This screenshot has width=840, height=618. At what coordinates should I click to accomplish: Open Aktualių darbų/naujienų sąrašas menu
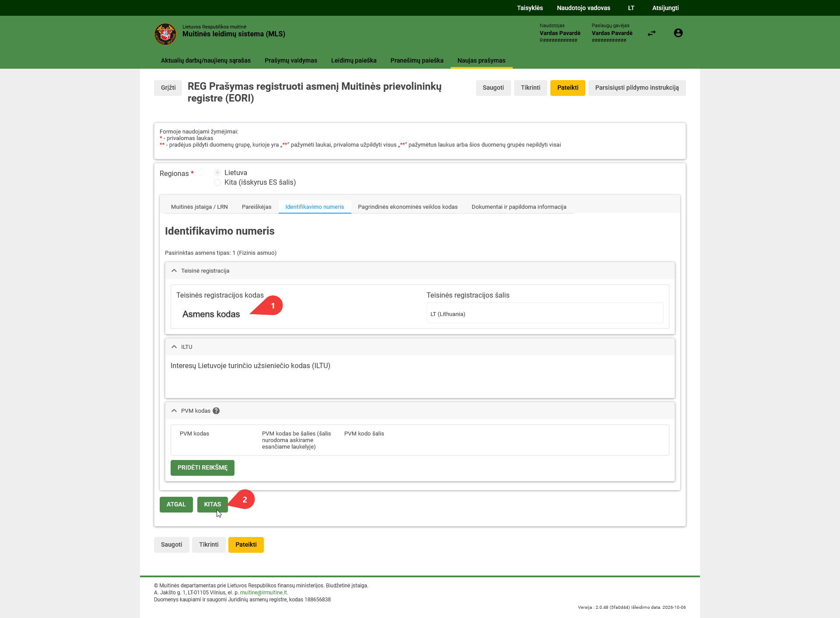click(x=206, y=60)
